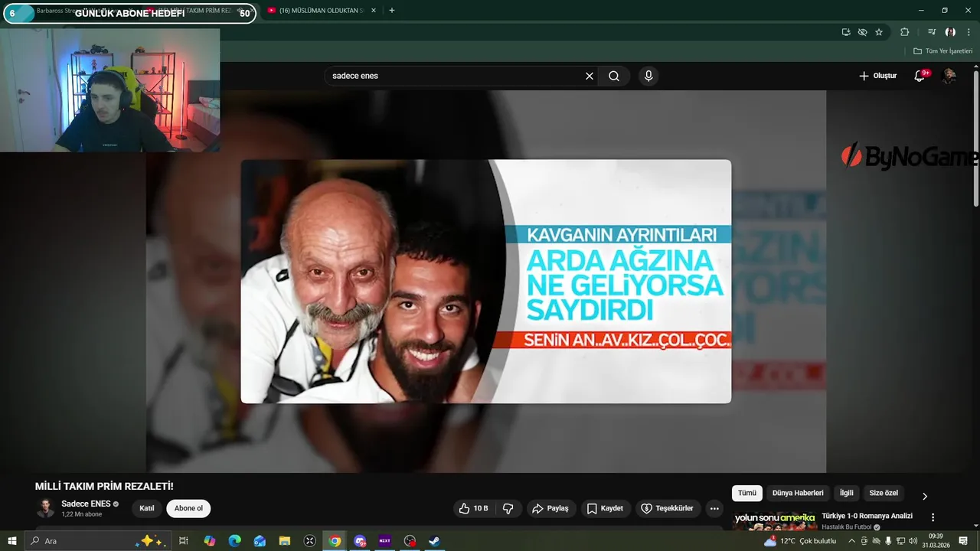Open Task View on taskbar
The width and height of the screenshot is (980, 551).
click(184, 541)
